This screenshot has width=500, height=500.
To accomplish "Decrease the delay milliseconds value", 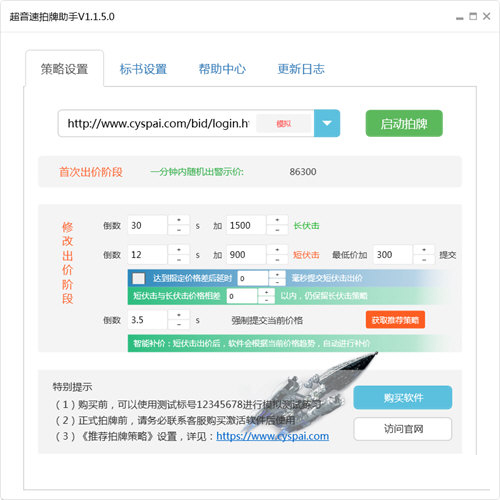I will (x=277, y=282).
